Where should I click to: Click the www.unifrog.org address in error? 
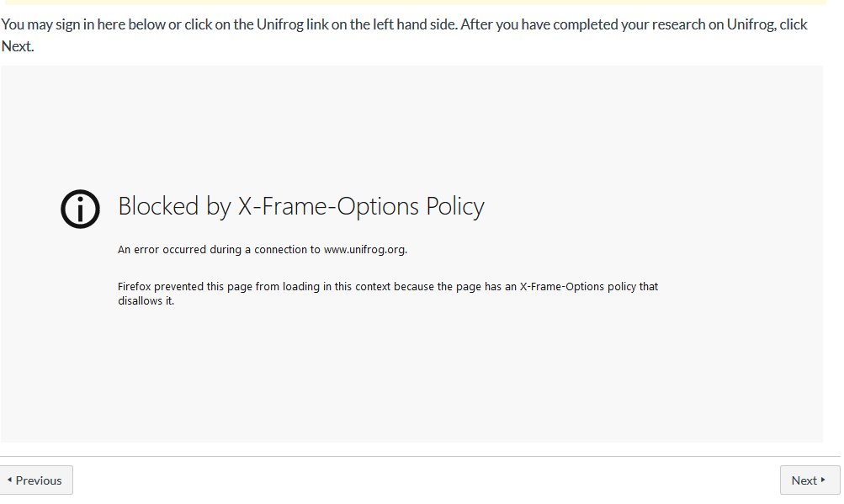tap(365, 250)
